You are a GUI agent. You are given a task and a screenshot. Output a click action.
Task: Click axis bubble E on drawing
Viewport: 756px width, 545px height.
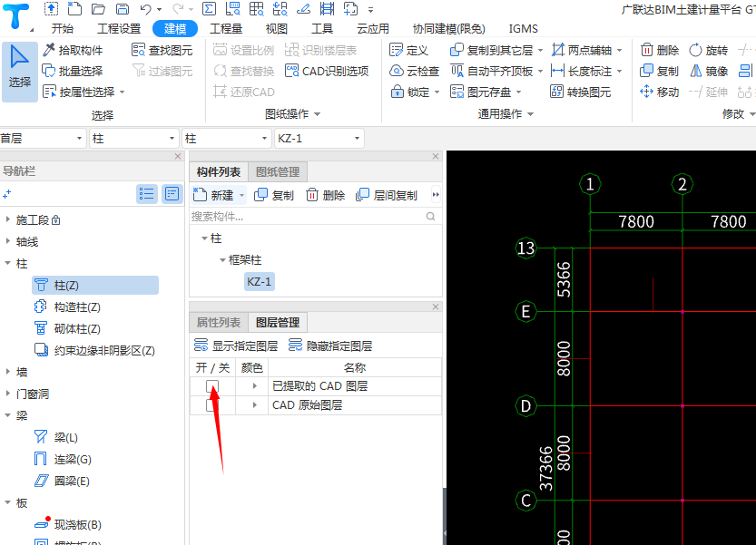click(x=525, y=311)
